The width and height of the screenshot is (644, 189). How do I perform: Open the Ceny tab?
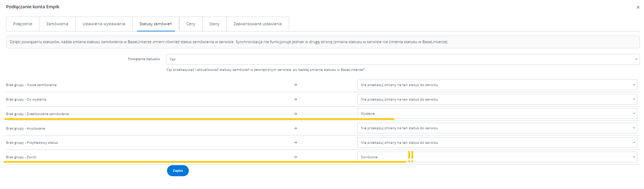click(191, 24)
